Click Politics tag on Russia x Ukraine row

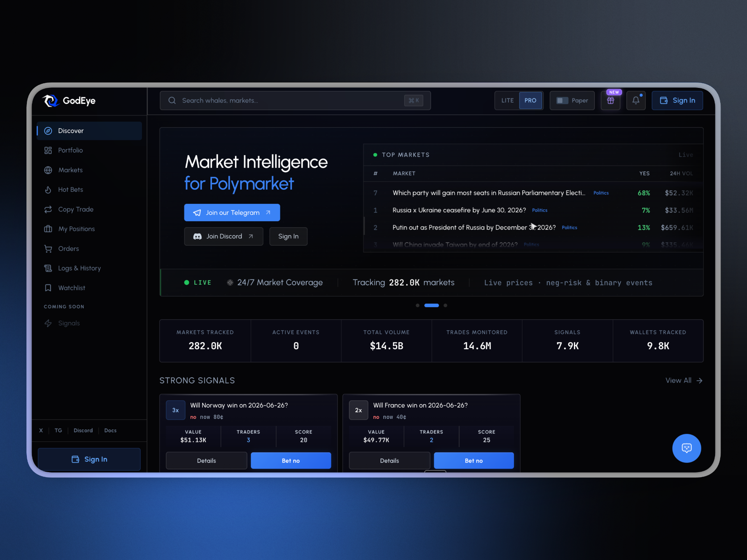pyautogui.click(x=540, y=210)
